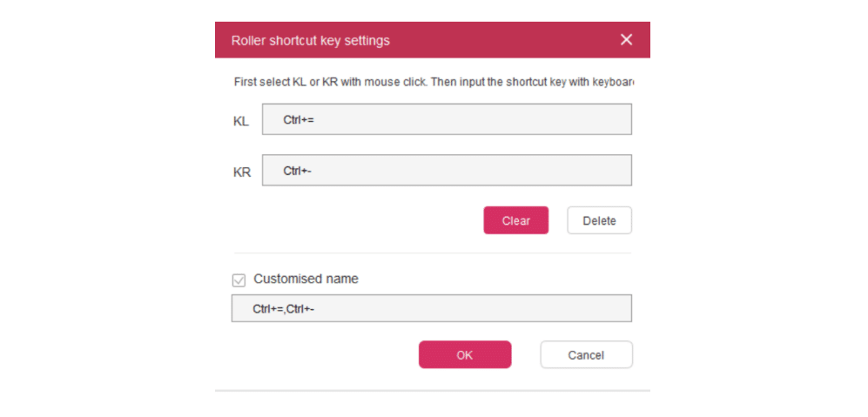The image size is (868, 417).
Task: Click the instruction text about KL or KR
Action: click(434, 82)
